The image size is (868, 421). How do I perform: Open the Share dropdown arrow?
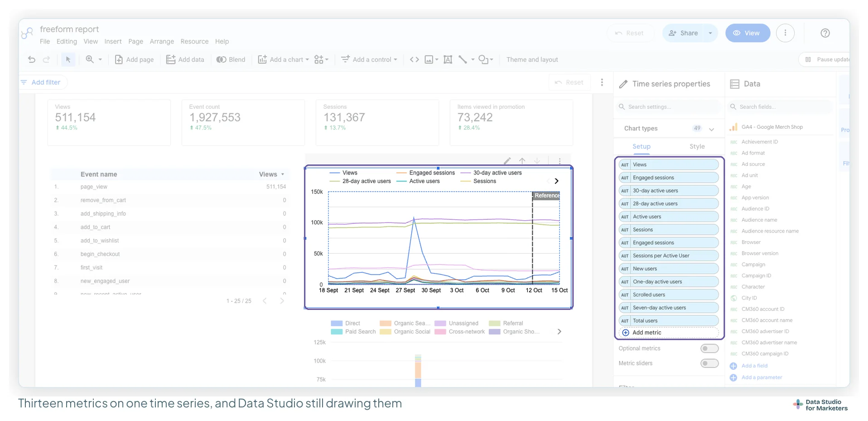pos(710,33)
